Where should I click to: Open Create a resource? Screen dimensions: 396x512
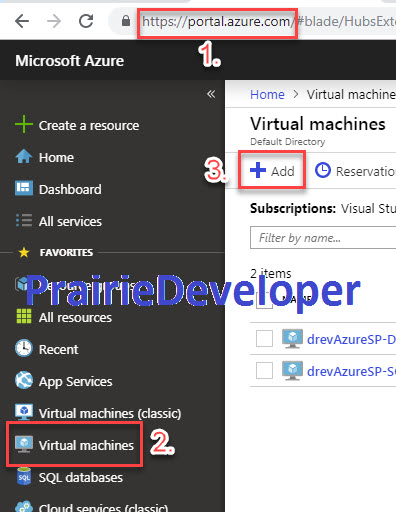89,126
